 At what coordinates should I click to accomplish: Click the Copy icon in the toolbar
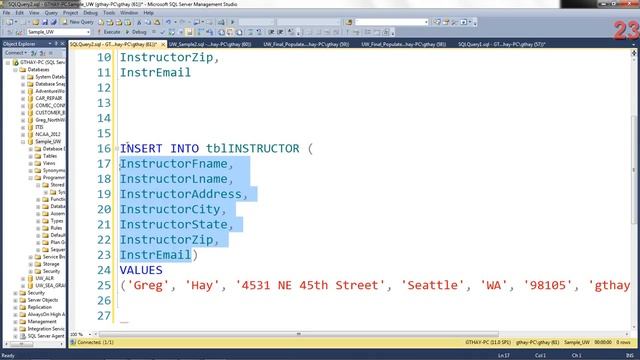tap(148, 22)
